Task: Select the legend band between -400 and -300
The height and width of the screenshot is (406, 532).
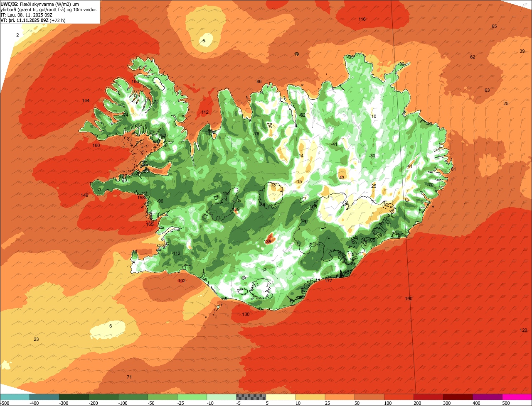Action: click(44, 397)
